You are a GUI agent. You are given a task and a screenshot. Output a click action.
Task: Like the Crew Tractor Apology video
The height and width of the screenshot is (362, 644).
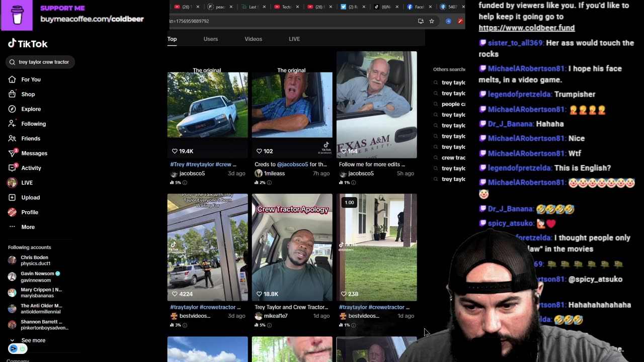click(259, 294)
